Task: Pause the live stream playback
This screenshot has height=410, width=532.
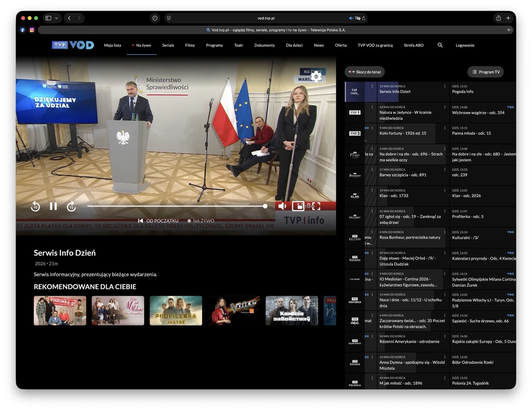Action: click(53, 206)
